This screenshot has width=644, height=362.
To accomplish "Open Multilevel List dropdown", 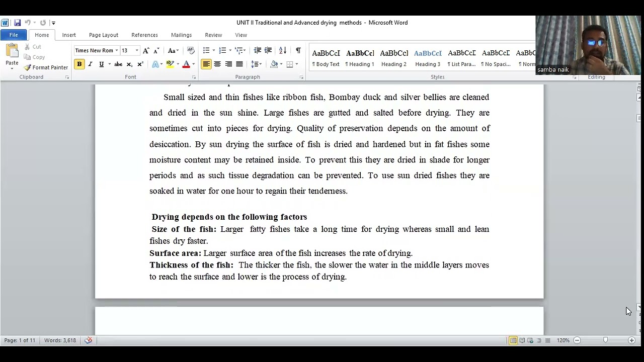I will click(x=240, y=50).
